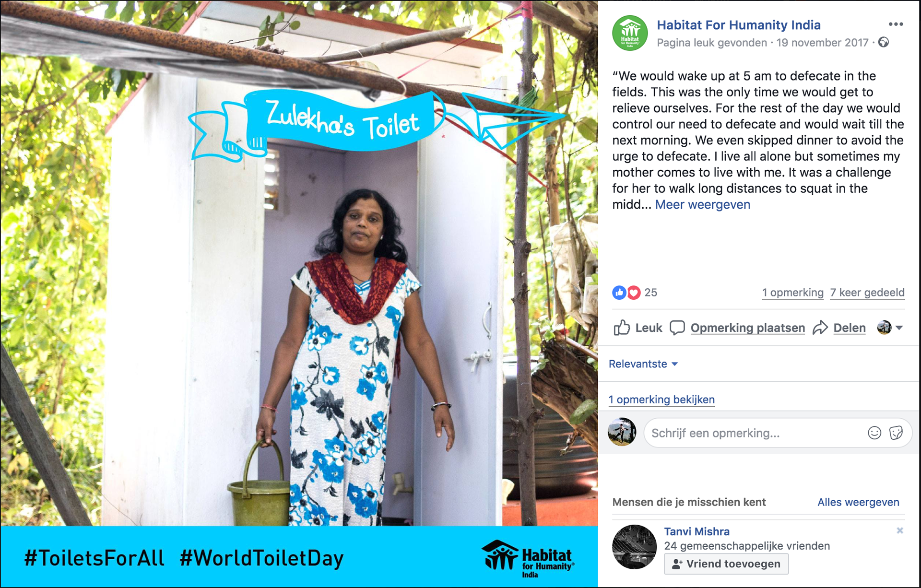Viewport: 921px width, 588px height.
Task: Click the share arrow icon
Action: coord(820,328)
